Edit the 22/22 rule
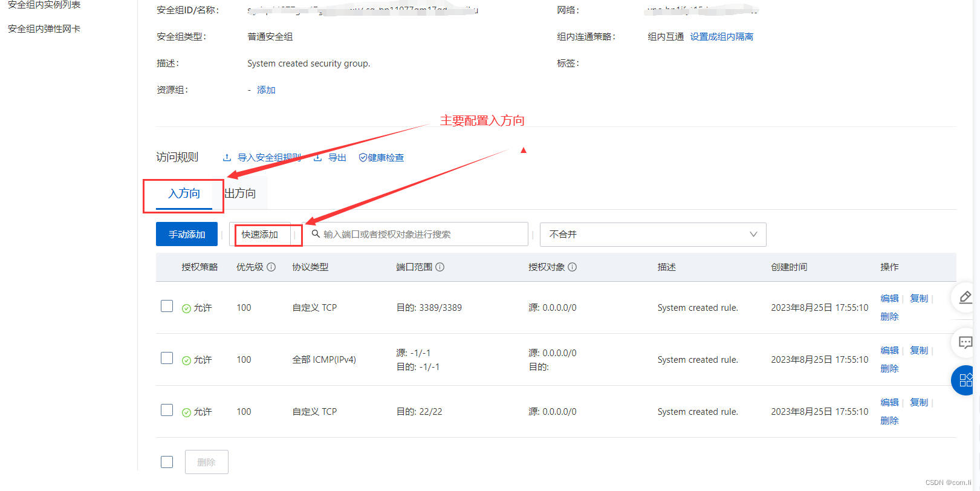This screenshot has height=491, width=980. coord(889,403)
